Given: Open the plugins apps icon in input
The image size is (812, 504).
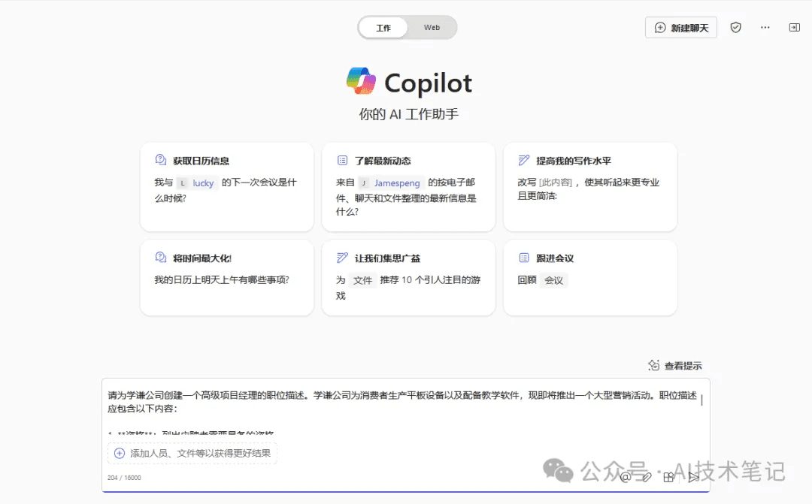Looking at the screenshot, I should click(668, 477).
